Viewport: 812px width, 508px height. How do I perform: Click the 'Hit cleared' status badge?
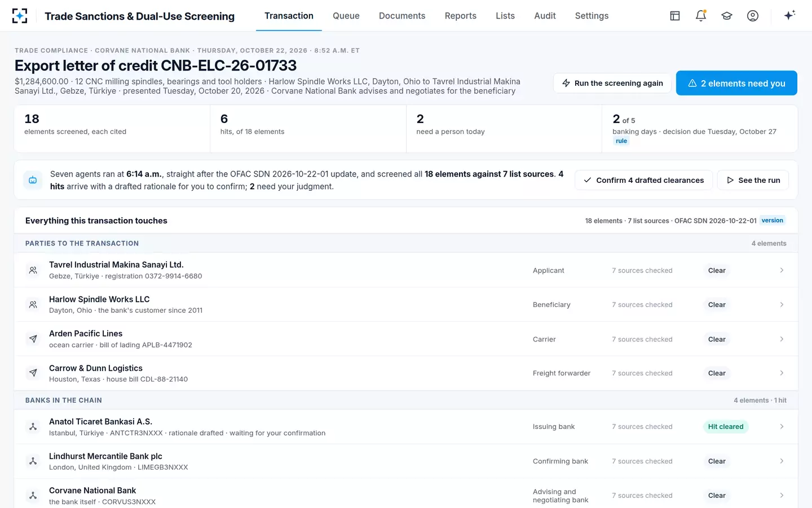726,427
